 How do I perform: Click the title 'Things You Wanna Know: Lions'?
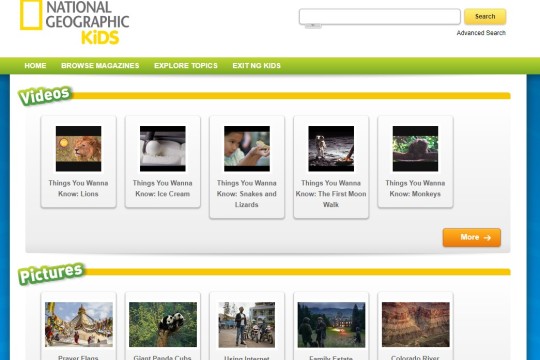pos(79,188)
